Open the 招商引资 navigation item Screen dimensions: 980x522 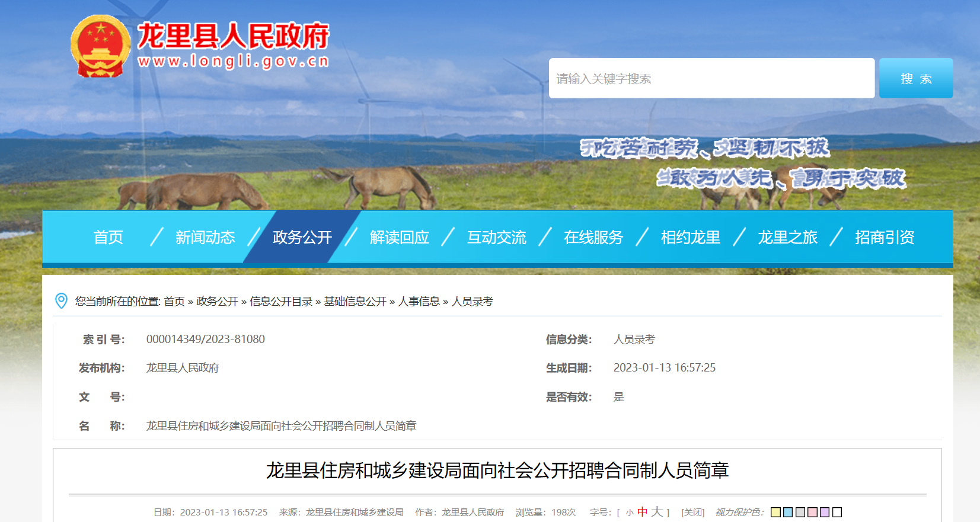pyautogui.click(x=885, y=238)
